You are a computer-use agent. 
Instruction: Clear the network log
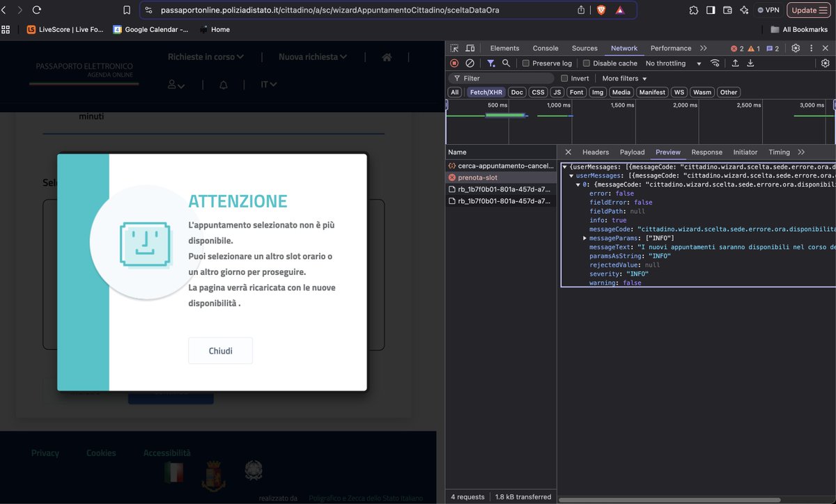(470, 63)
